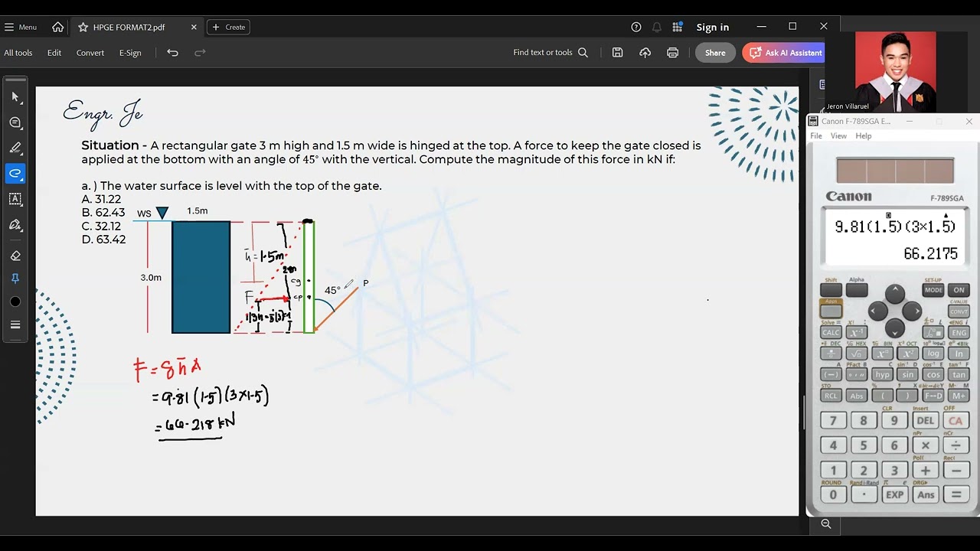980x551 pixels.
Task: Click the calculator ENG key
Action: point(959,333)
